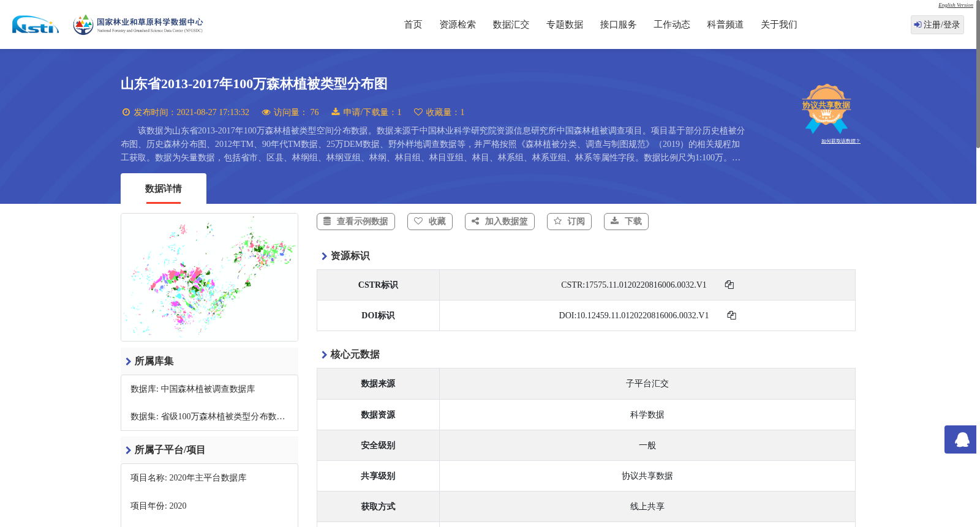Screen dimensions: 980x527
Task: Select CSTR:17575.11.0120220816006.0032.V1 value
Action: click(x=634, y=285)
